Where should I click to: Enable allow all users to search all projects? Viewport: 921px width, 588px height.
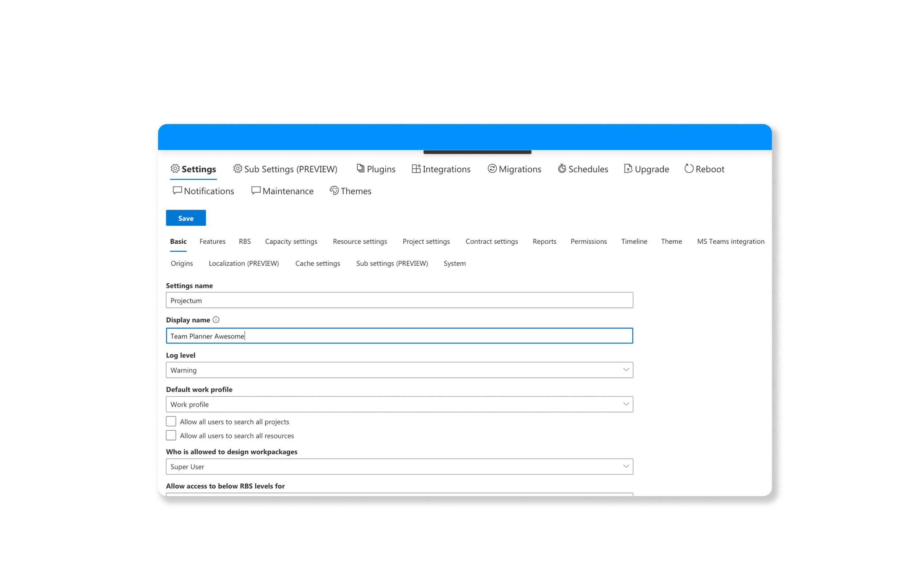point(171,421)
